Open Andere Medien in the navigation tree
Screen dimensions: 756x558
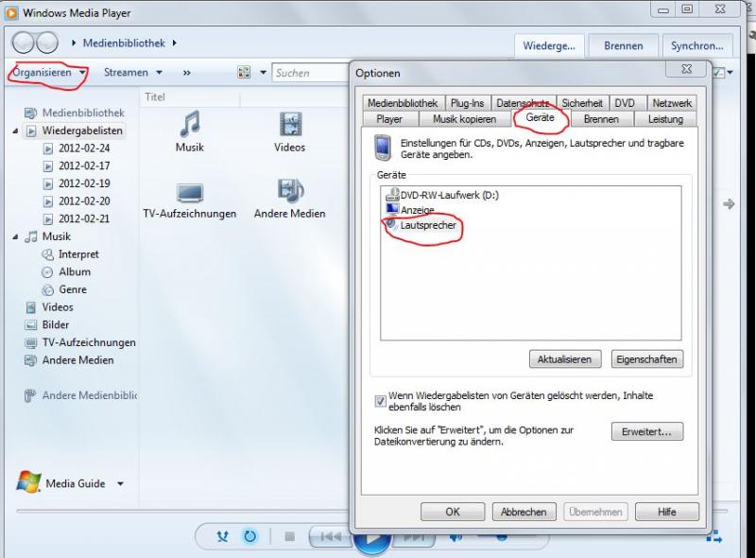pos(69,360)
